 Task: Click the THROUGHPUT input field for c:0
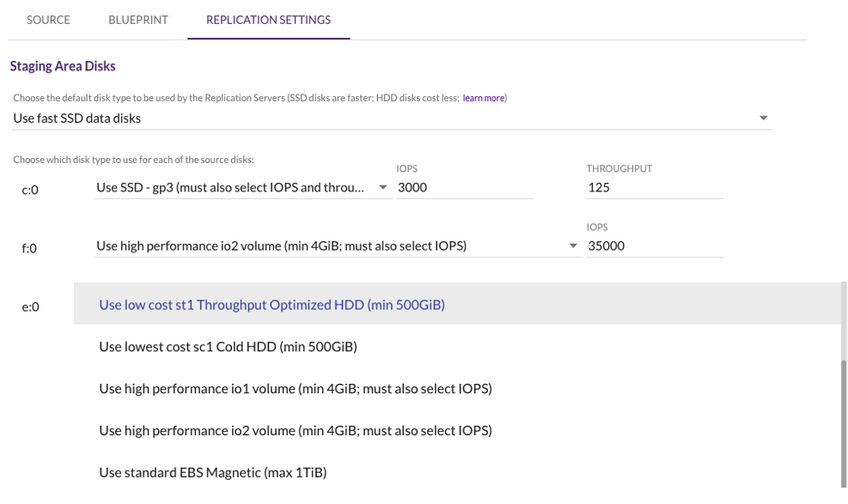coord(655,186)
